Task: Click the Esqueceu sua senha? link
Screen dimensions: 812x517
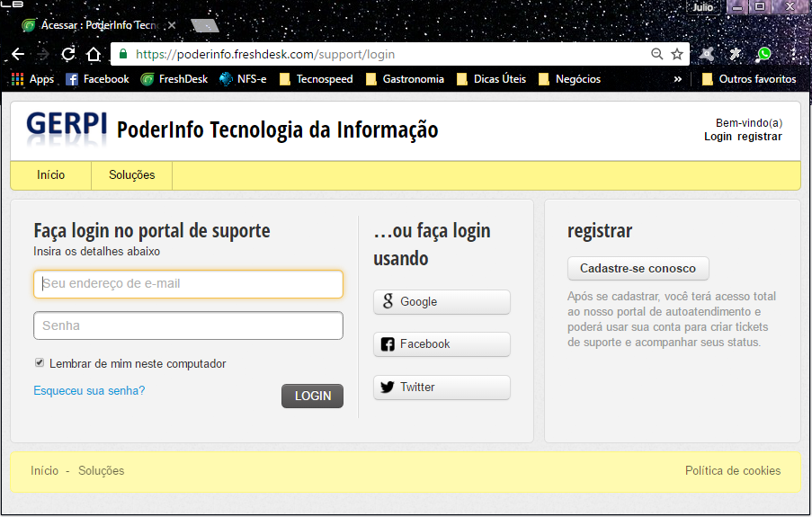Action: [89, 390]
